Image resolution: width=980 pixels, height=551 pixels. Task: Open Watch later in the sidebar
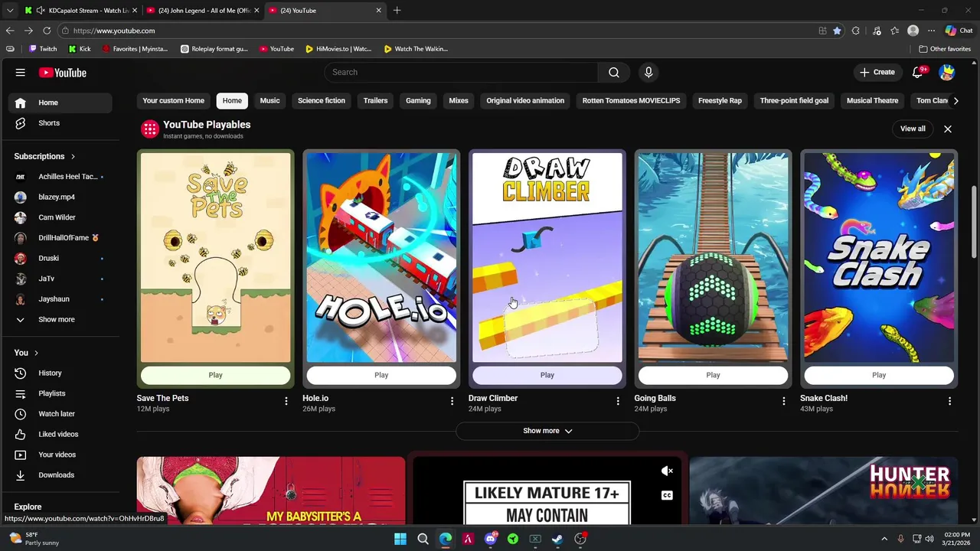[x=57, y=414]
